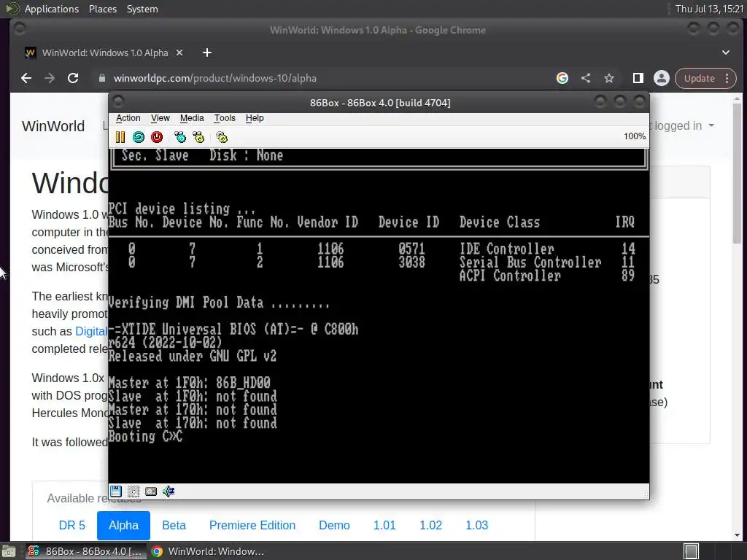The height and width of the screenshot is (560, 747).
Task: Click the floppy disk status bar icon
Action: 116,491
